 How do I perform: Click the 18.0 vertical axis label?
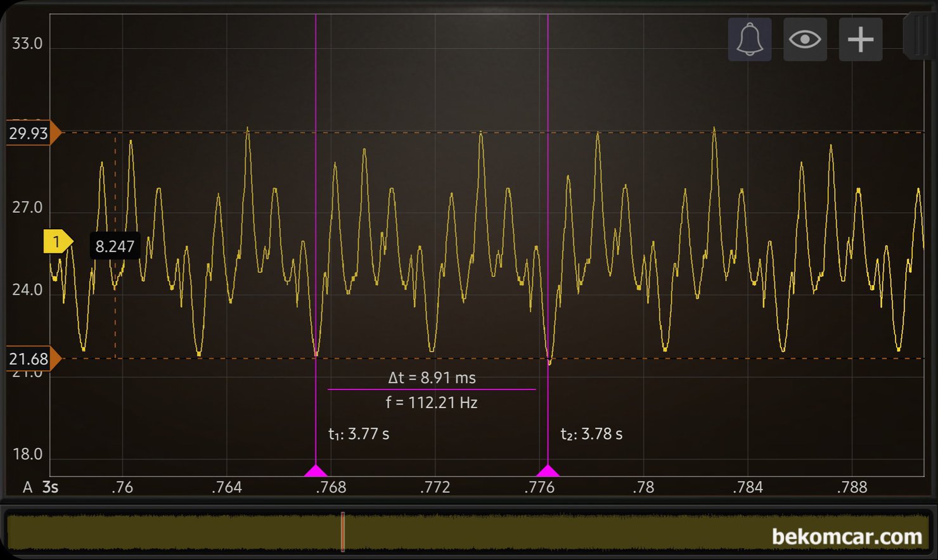27,454
